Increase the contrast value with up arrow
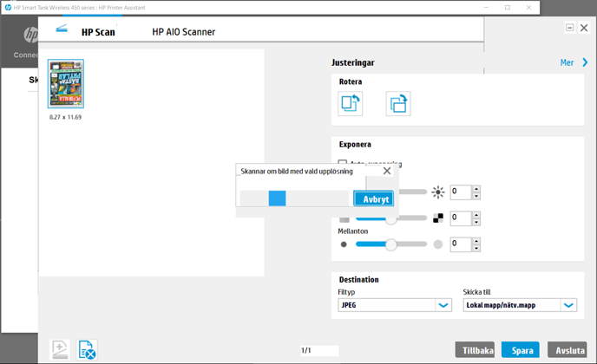Screen dimensions: 597x364 [476, 215]
